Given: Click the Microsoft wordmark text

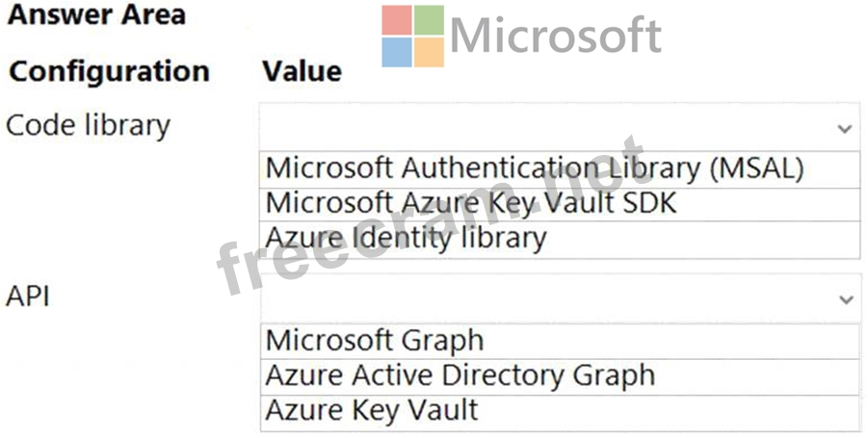Looking at the screenshot, I should tap(555, 37).
